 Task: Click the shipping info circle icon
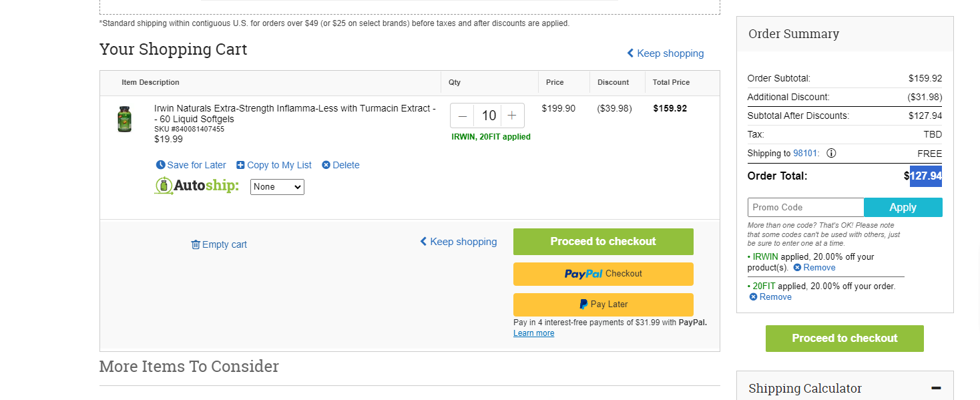coord(831,153)
